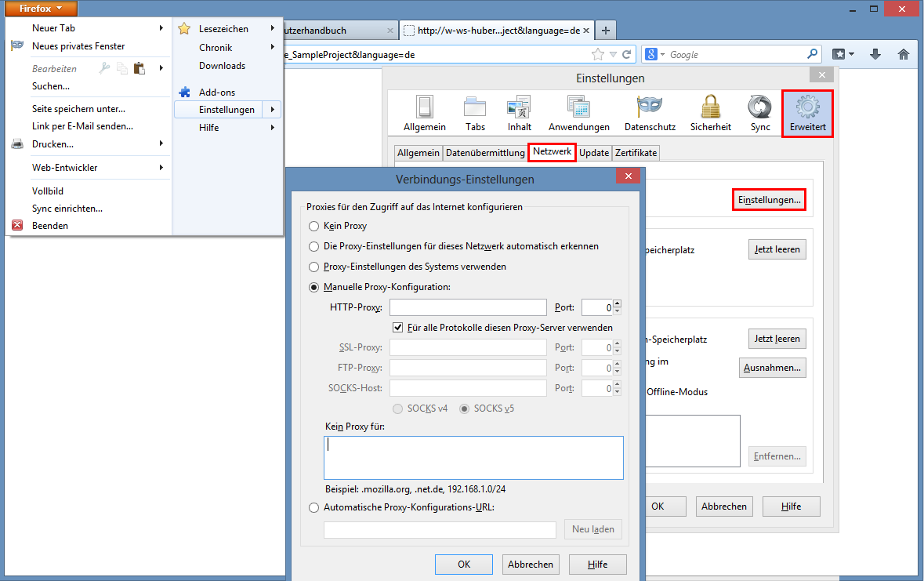Open the Inhalt settings section
Screen dimensions: 924x581
pyautogui.click(x=519, y=112)
